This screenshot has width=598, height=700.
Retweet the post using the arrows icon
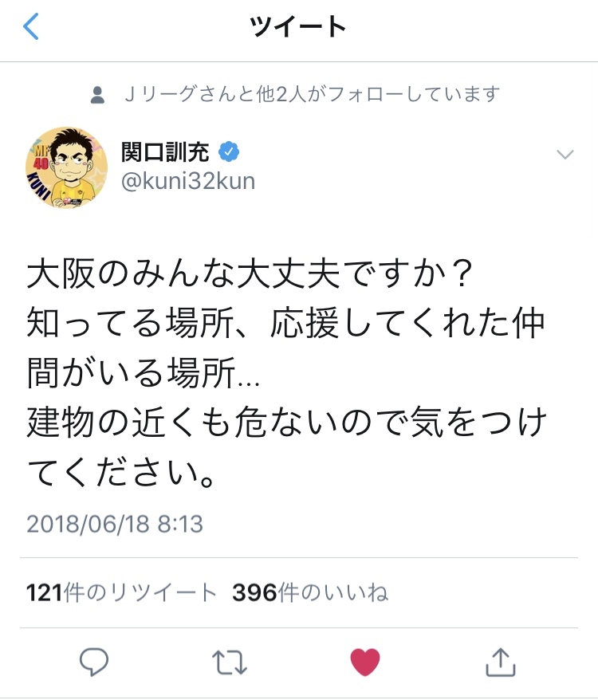coord(230,662)
